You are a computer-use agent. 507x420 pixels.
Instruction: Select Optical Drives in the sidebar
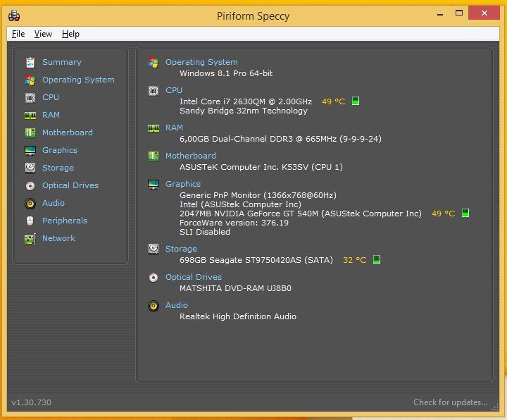[x=70, y=185]
